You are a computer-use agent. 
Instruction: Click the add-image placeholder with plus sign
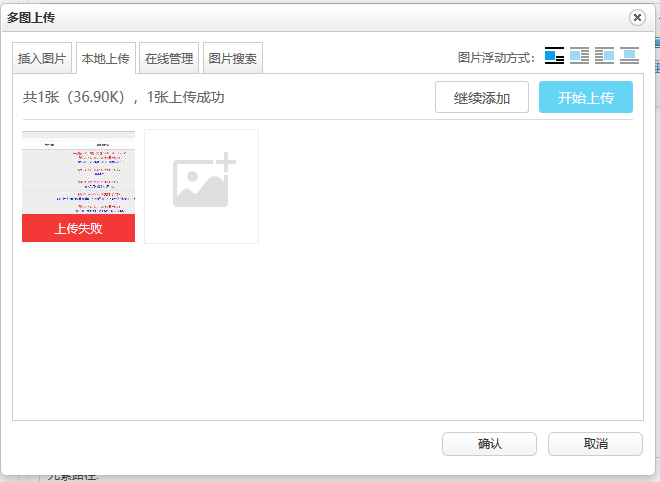[x=201, y=186]
